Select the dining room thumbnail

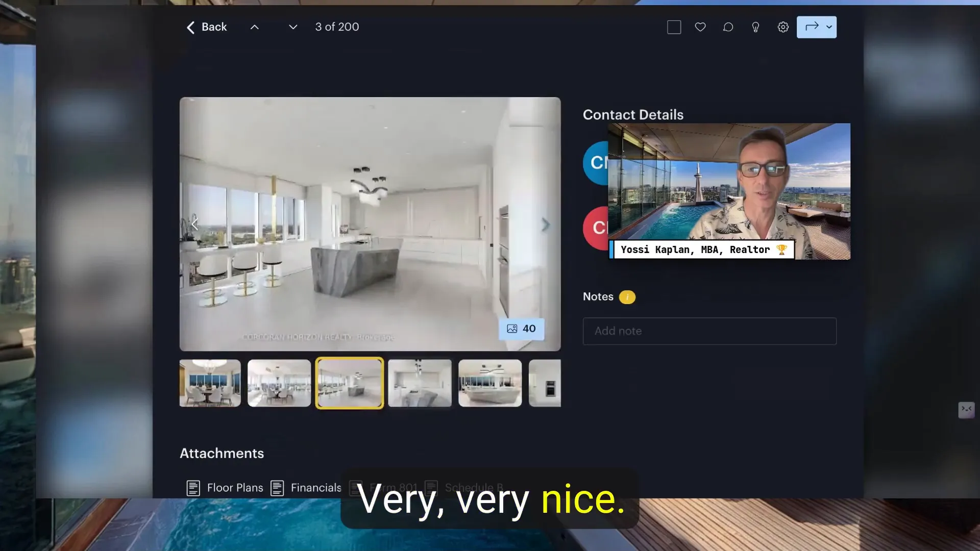(210, 383)
